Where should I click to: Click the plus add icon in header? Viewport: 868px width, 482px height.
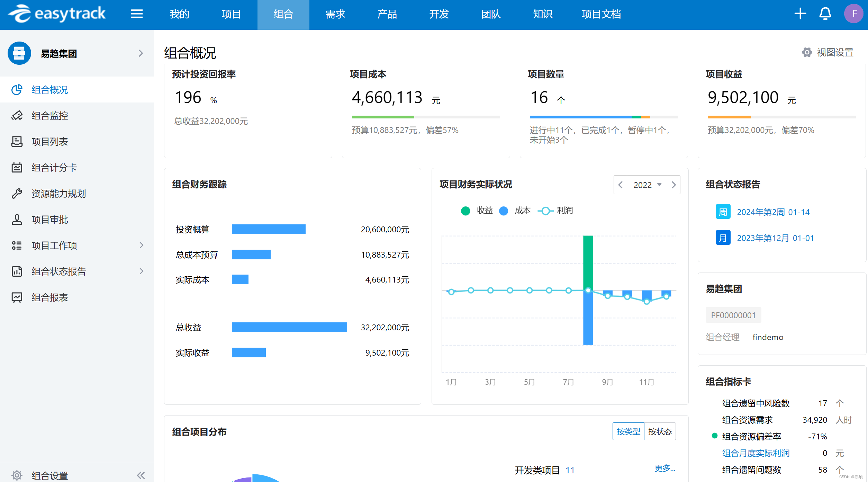pyautogui.click(x=800, y=14)
